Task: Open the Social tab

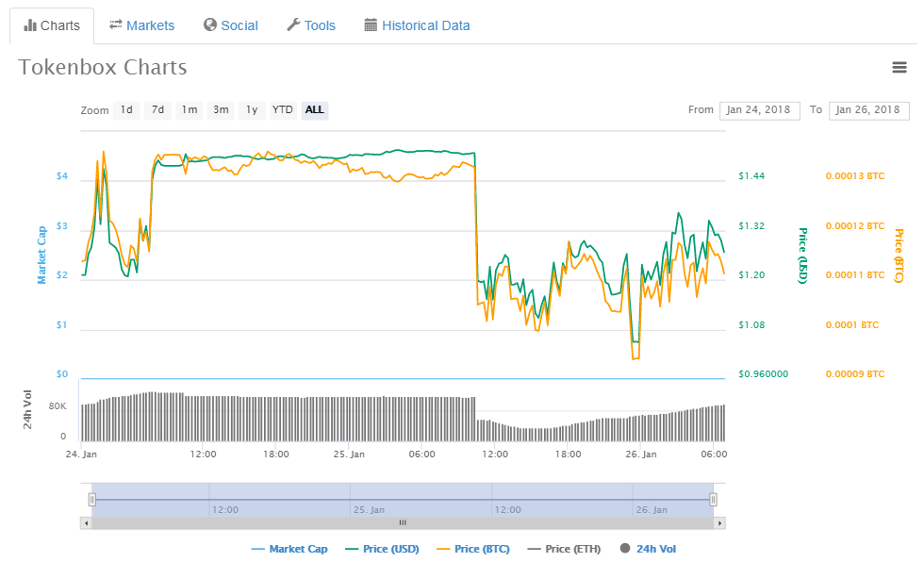Action: (x=231, y=25)
